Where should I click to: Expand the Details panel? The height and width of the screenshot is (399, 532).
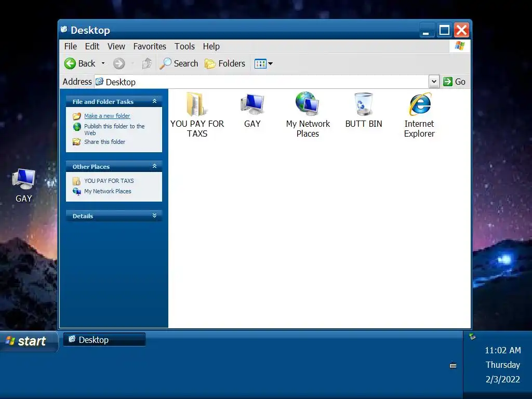154,216
